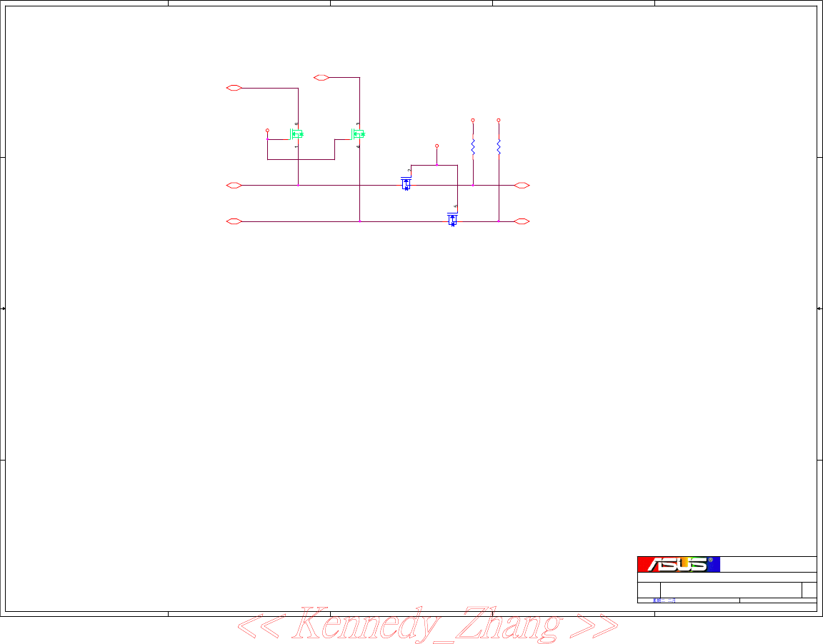The image size is (823, 644).
Task: Select power pin at green MOSFET gates
Action: [267, 130]
